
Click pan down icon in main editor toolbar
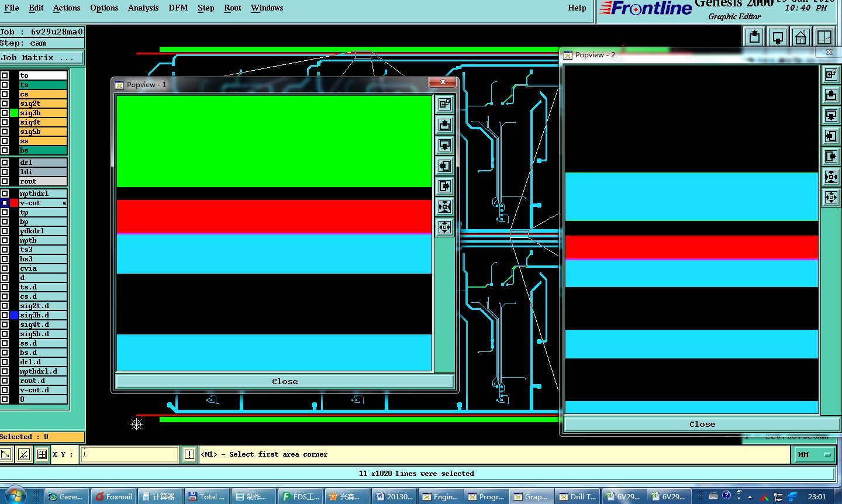pos(778,37)
